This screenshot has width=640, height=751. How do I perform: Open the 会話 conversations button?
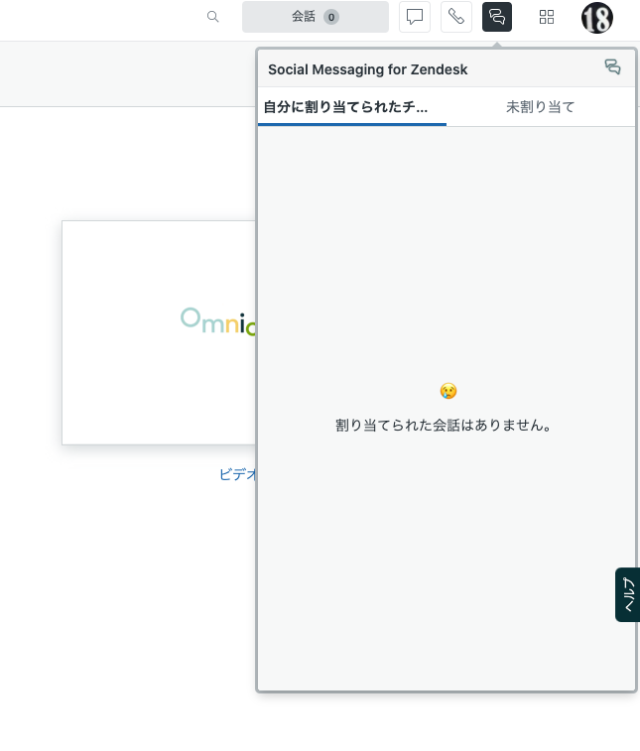[315, 17]
